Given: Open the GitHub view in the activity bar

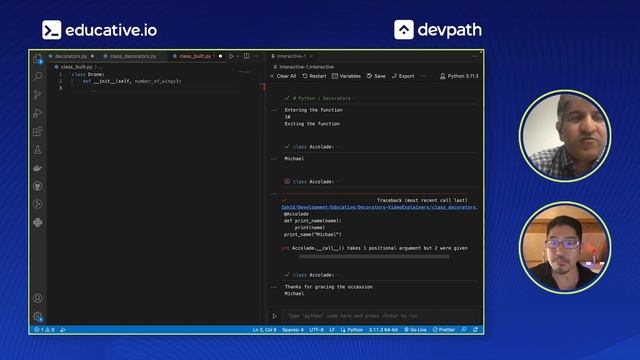Looking at the screenshot, I should coord(38,186).
